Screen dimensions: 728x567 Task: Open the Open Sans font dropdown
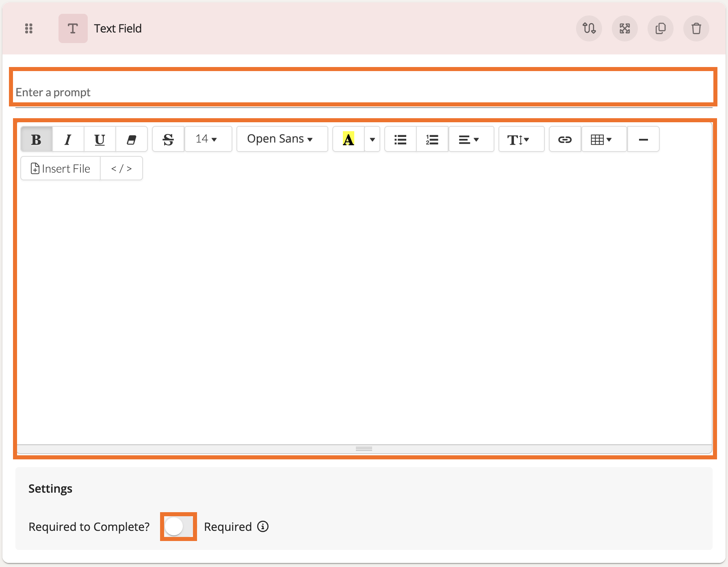coord(281,139)
